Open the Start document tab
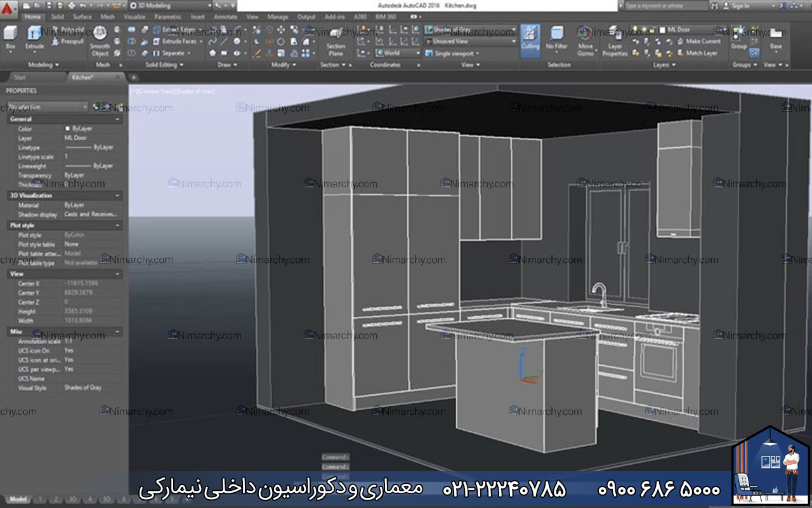This screenshot has width=812, height=508. tap(20, 77)
